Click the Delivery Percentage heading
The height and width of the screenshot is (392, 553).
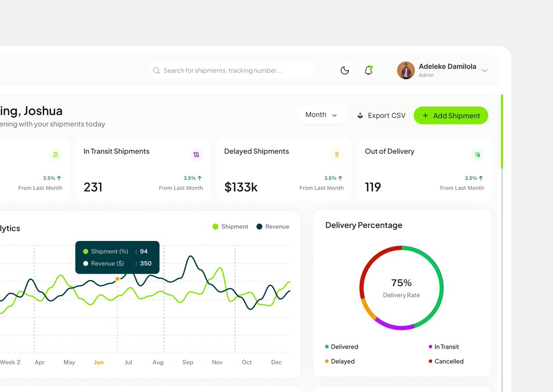(364, 225)
